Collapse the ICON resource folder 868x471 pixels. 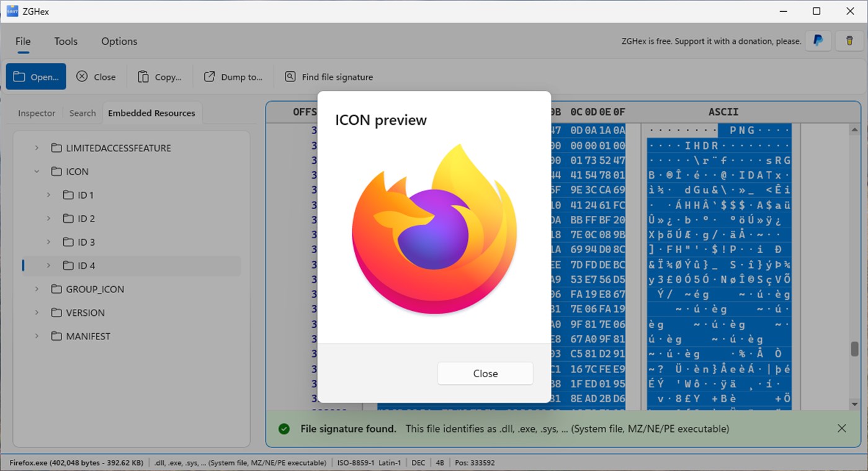(x=37, y=171)
